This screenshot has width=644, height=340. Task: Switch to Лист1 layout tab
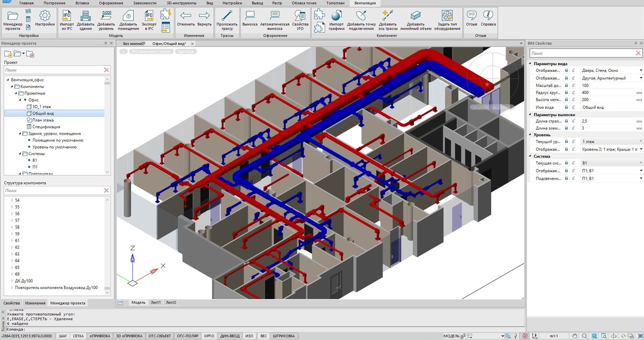click(x=155, y=302)
